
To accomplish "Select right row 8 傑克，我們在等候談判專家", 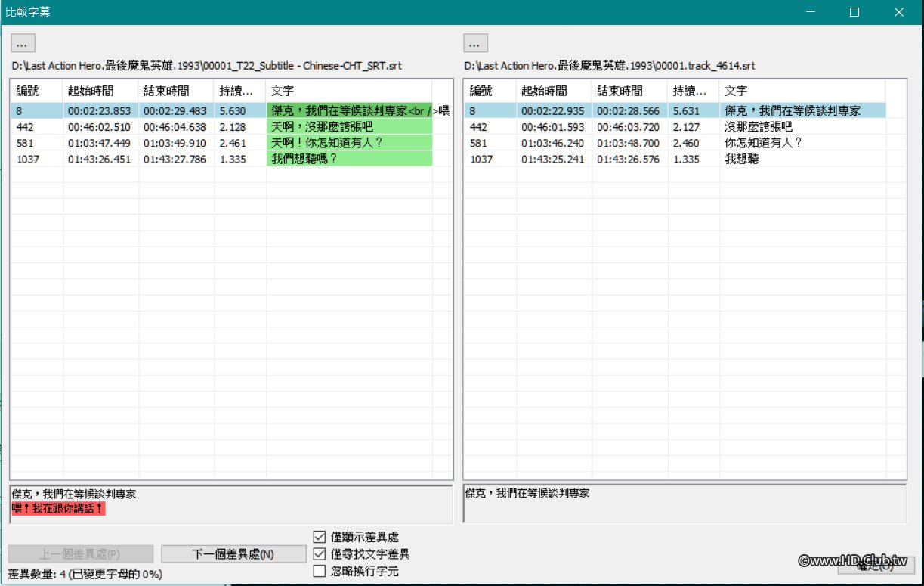I will pyautogui.click(x=675, y=110).
